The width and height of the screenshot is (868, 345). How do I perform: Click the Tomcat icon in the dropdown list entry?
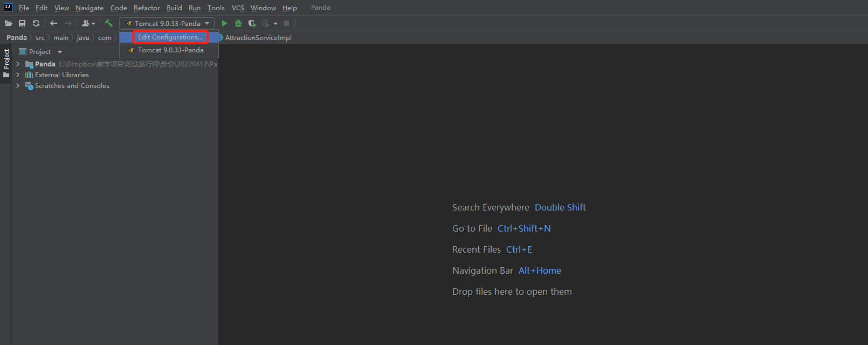point(130,50)
